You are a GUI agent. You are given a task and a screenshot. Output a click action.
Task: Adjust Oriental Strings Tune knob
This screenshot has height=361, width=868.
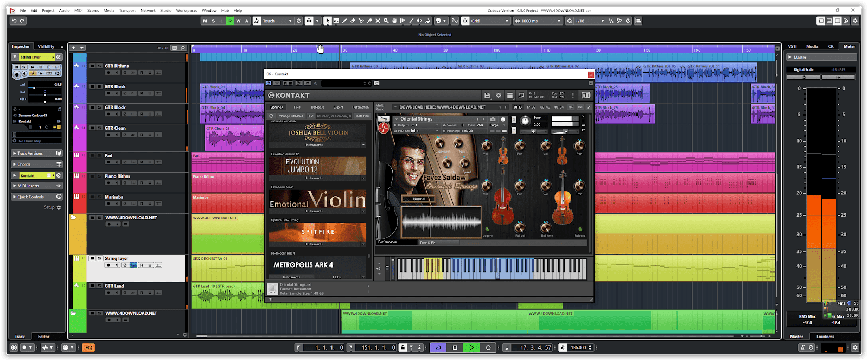[x=525, y=122]
